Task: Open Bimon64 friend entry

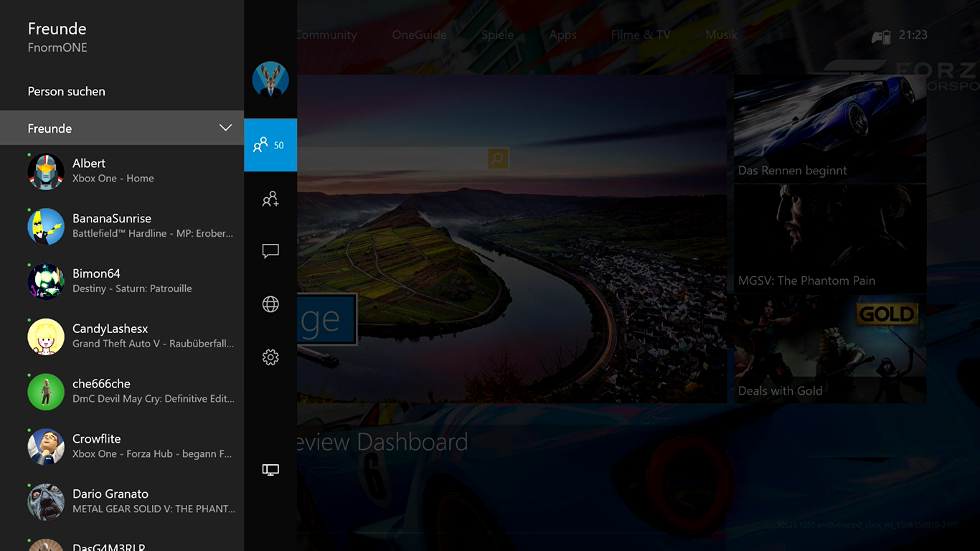Action: pyautogui.click(x=122, y=281)
